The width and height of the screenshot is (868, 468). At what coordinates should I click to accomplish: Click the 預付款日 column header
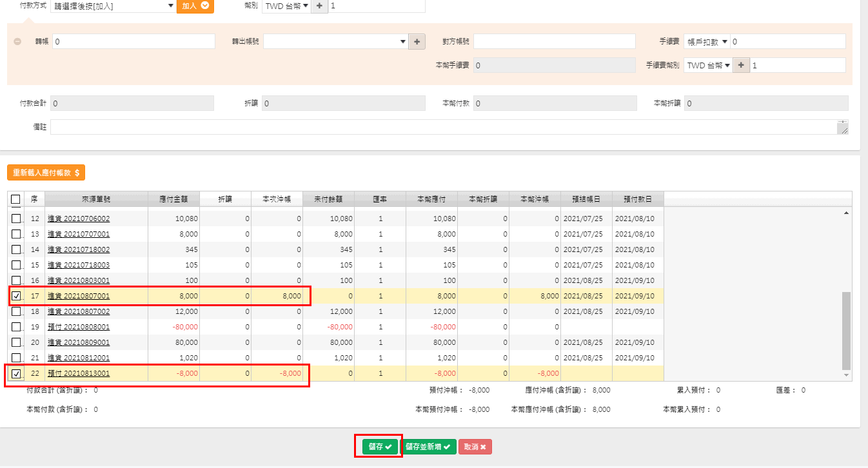click(x=638, y=199)
